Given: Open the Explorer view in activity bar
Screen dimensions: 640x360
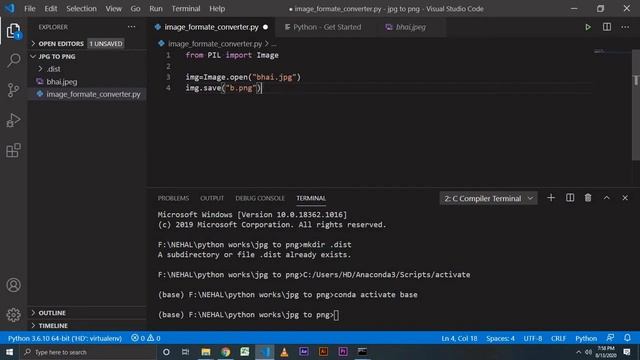Looking at the screenshot, I should 13,31.
